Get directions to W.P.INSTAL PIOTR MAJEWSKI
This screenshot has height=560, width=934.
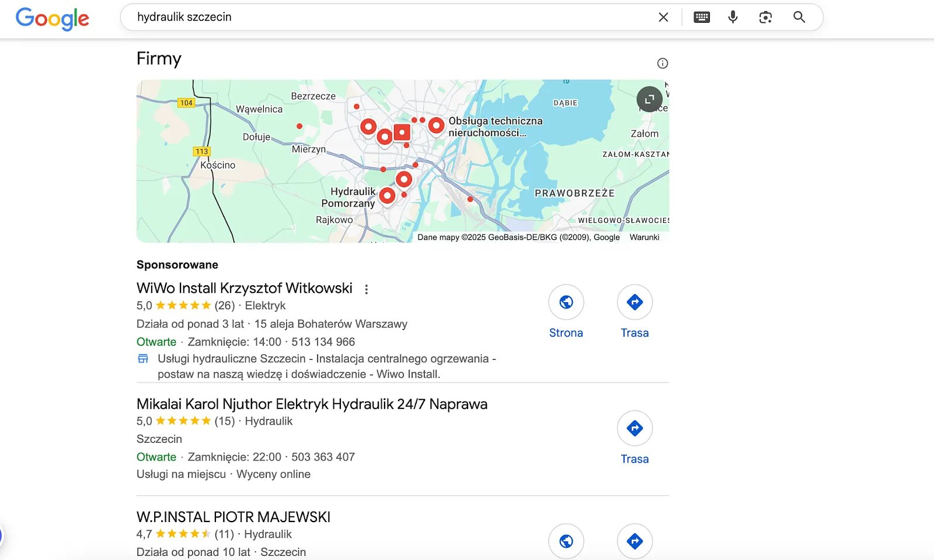pyautogui.click(x=635, y=541)
